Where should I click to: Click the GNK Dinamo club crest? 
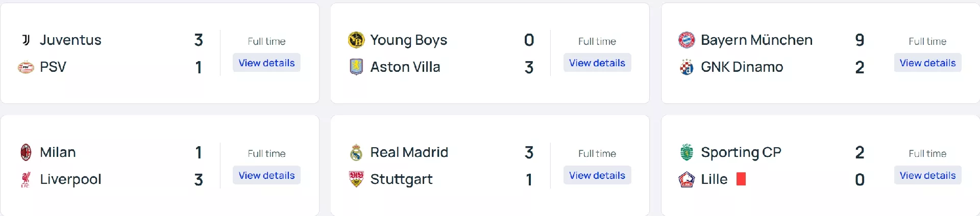[x=687, y=67]
